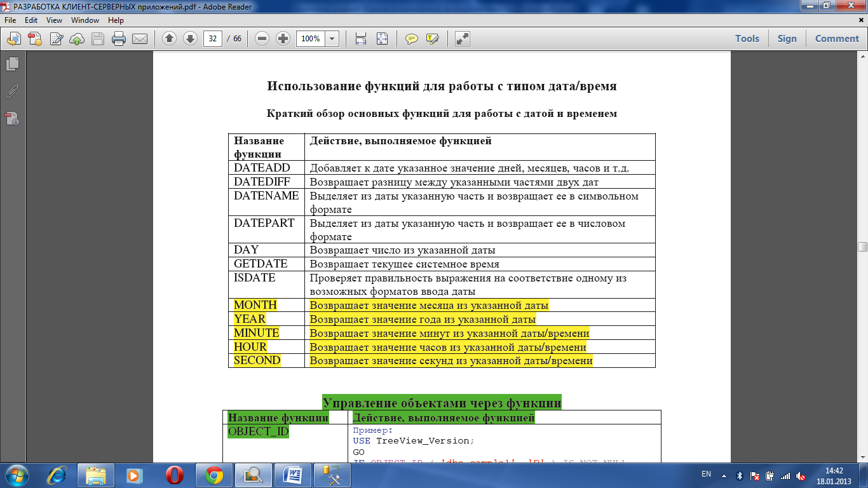The width and height of the screenshot is (868, 488).
Task: Click the EN language indicator
Action: click(706, 475)
